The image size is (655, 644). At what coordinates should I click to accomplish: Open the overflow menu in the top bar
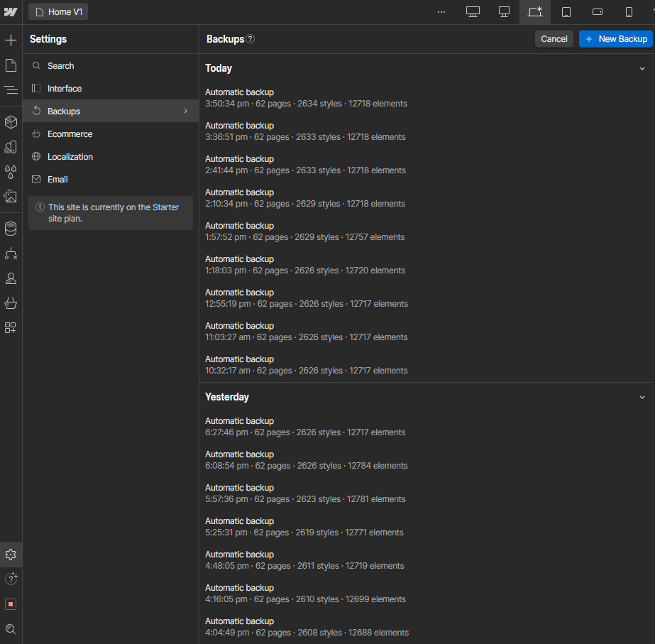pyautogui.click(x=441, y=11)
